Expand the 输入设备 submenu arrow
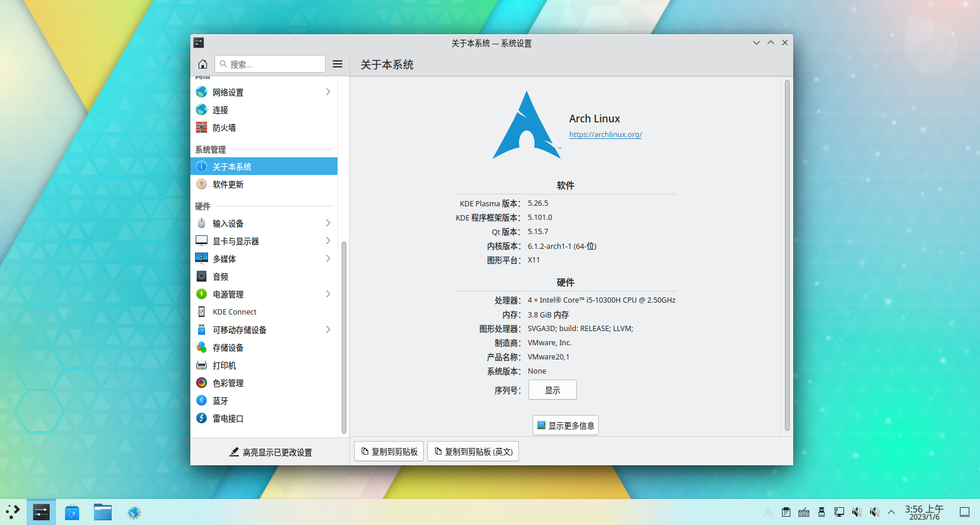980x525 pixels. point(328,223)
